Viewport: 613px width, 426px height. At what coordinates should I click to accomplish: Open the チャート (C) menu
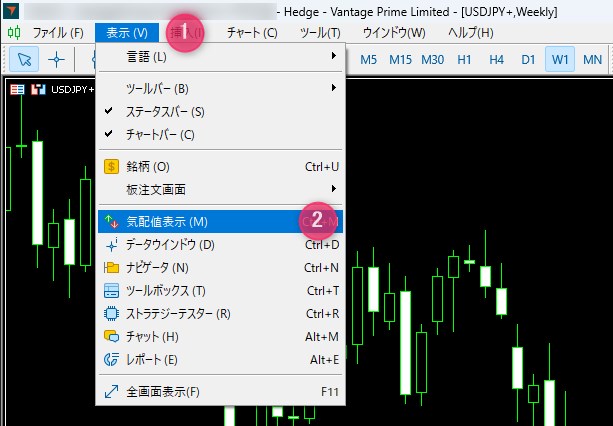coord(252,32)
